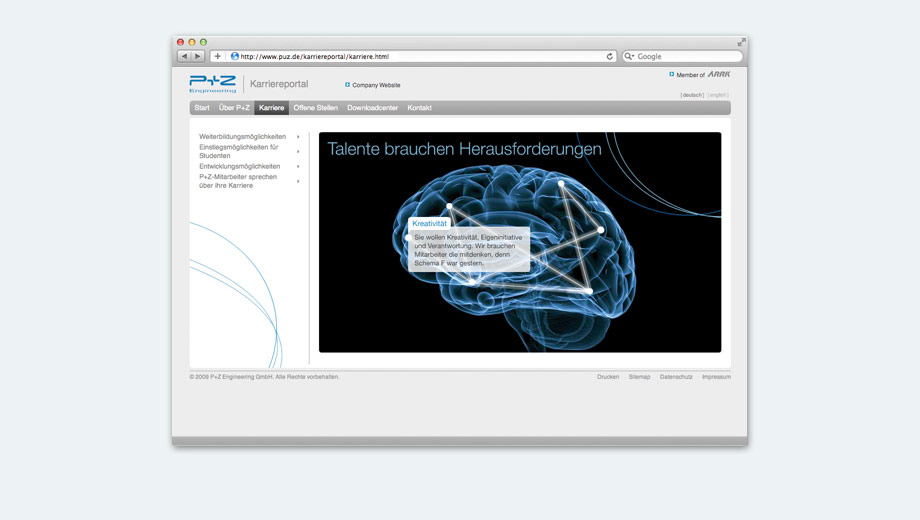
Task: Expand Weiterbildungsmöglichkeiten submenu arrow
Action: (298, 136)
